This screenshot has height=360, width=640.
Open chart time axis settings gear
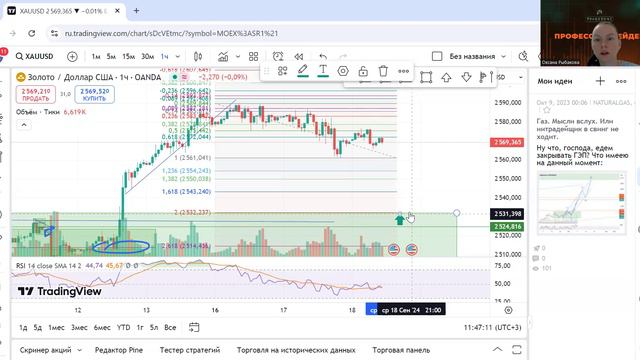coord(508,310)
